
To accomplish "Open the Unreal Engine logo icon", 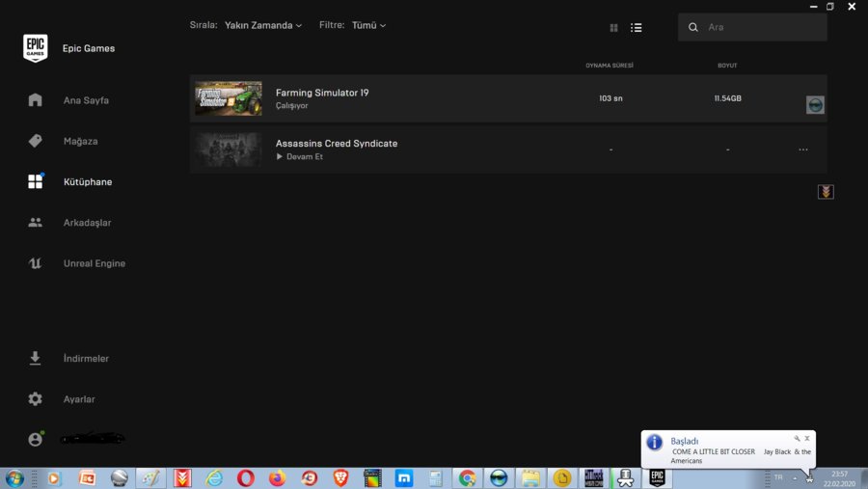I will coord(35,263).
